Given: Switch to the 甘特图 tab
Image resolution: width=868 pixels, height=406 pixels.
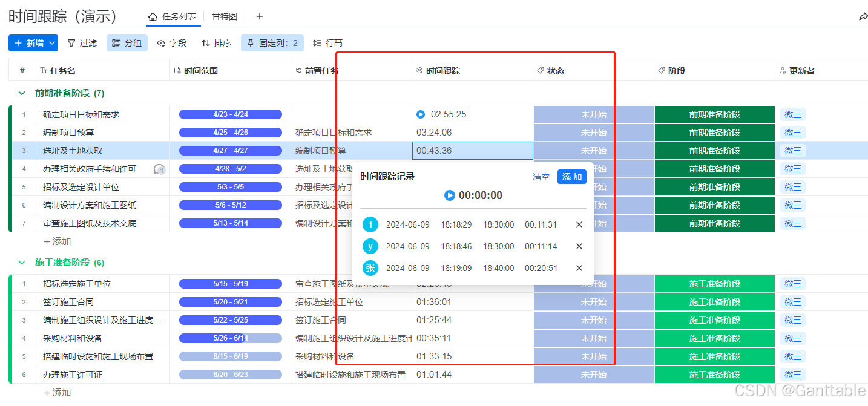Looking at the screenshot, I should tap(224, 16).
